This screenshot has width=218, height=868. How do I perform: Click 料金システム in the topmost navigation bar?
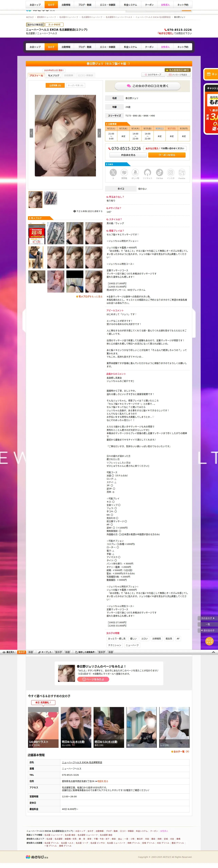(x=131, y=5)
